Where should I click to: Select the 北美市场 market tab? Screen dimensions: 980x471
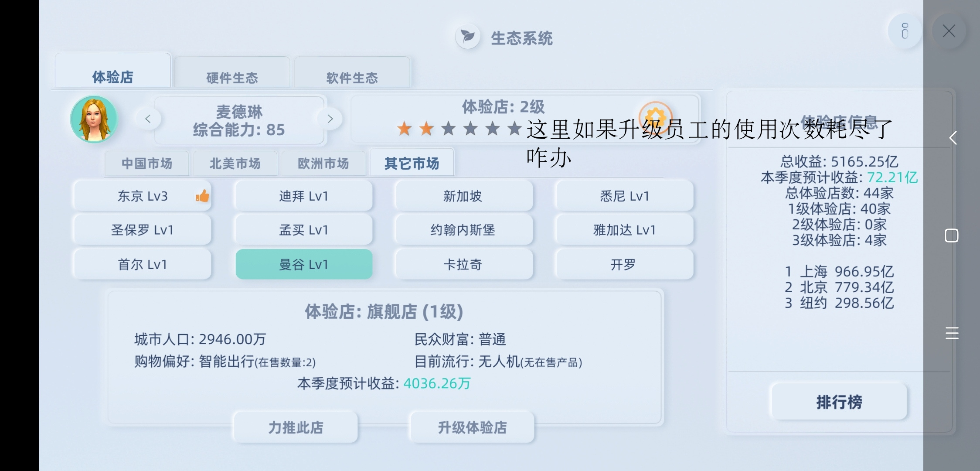[x=235, y=164]
